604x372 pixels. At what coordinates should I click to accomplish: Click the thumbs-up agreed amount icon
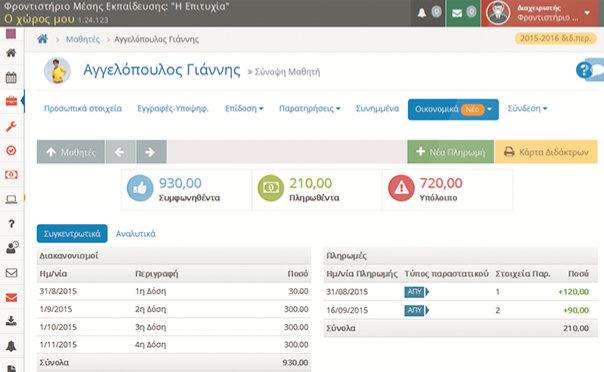[140, 188]
